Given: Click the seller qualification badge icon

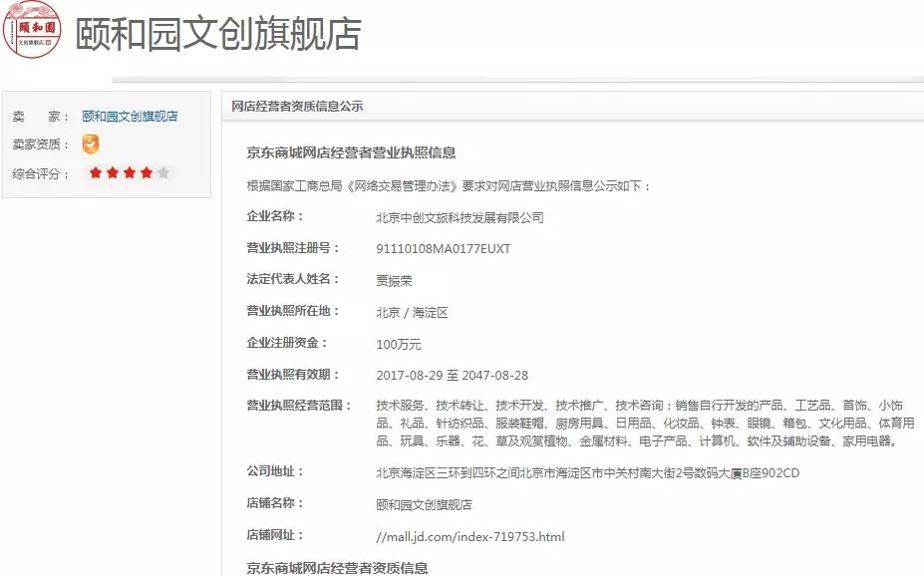Looking at the screenshot, I should click(x=91, y=144).
